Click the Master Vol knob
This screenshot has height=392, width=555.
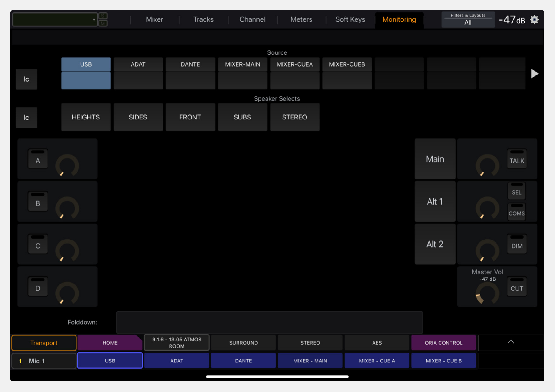[487, 293]
